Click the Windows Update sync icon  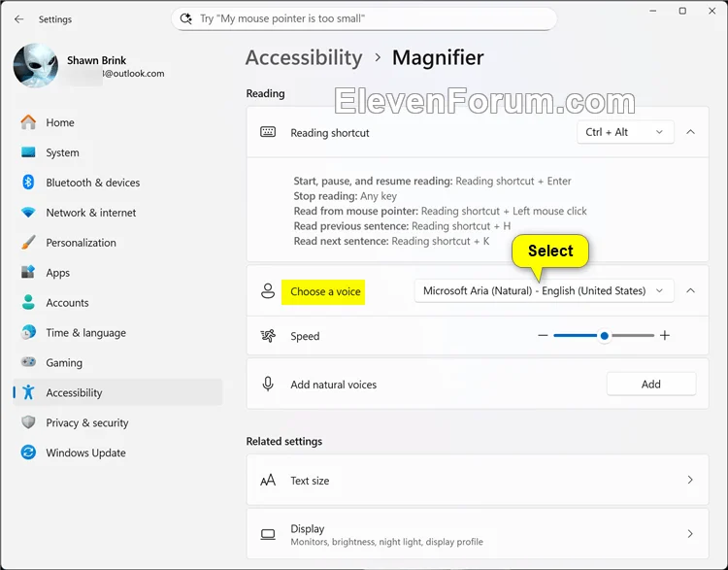click(x=28, y=452)
